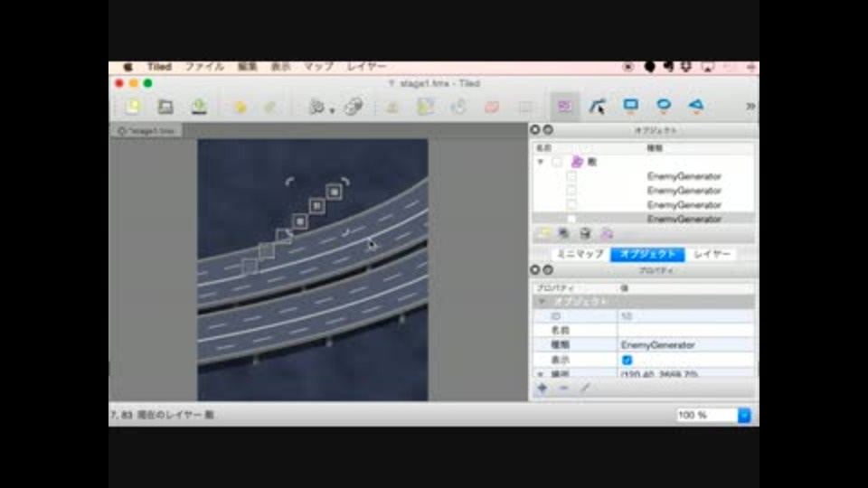The image size is (868, 488).
Task: Click the Redo toolbar icon
Action: 269,107
